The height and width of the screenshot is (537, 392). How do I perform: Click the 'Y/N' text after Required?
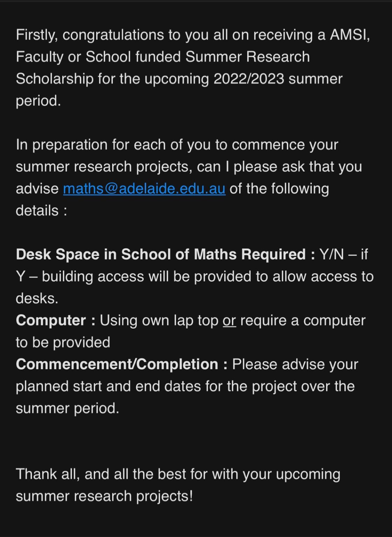tap(332, 255)
